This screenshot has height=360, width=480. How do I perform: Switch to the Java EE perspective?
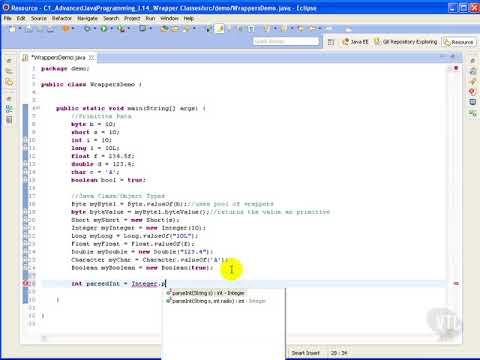(355, 42)
